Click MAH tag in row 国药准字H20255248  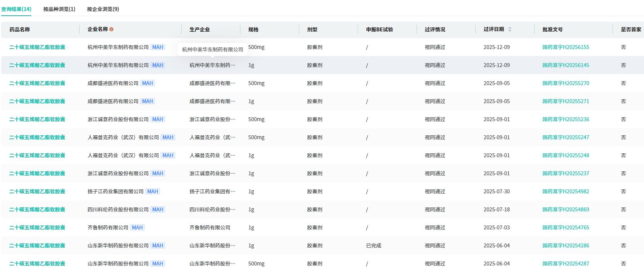point(168,155)
